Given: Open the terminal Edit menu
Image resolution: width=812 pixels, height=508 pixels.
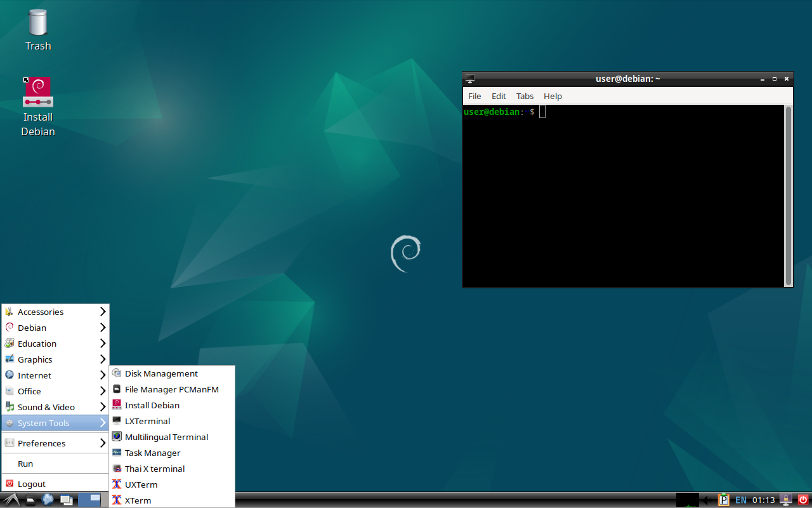Looking at the screenshot, I should point(499,96).
